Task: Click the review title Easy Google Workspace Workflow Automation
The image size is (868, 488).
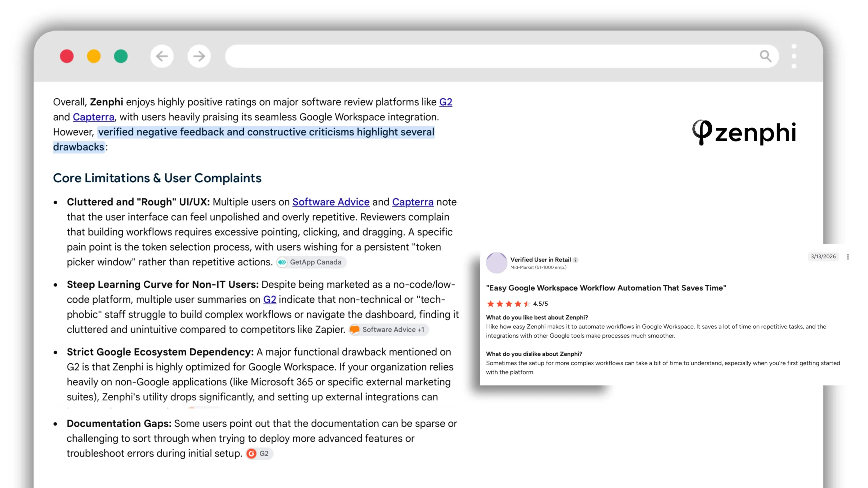Action: pyautogui.click(x=606, y=288)
